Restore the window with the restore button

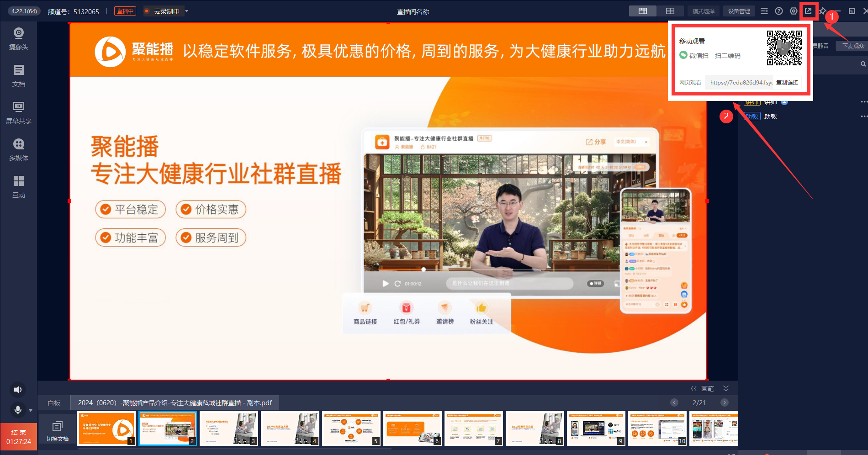[x=852, y=11]
